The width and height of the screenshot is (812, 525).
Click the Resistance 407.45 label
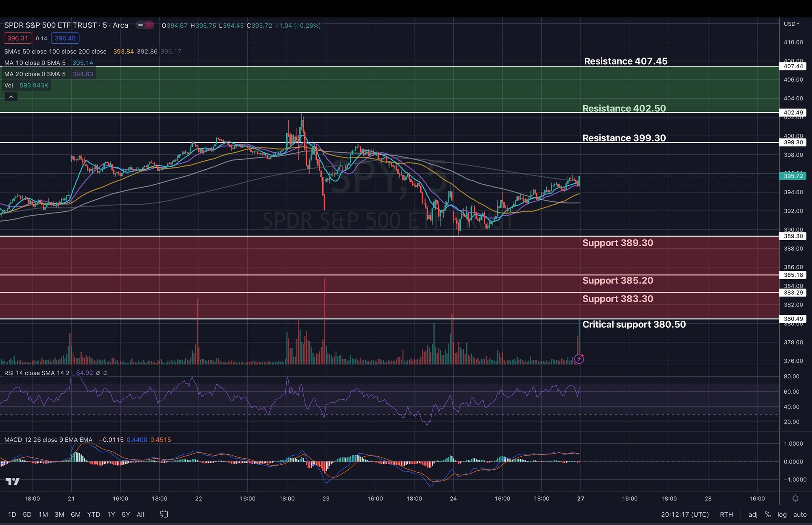[x=626, y=61]
